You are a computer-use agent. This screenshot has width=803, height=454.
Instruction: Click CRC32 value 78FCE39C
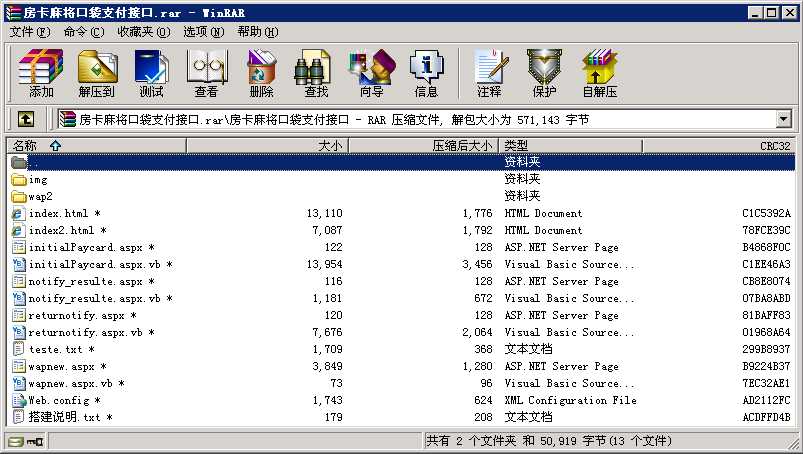click(x=766, y=230)
